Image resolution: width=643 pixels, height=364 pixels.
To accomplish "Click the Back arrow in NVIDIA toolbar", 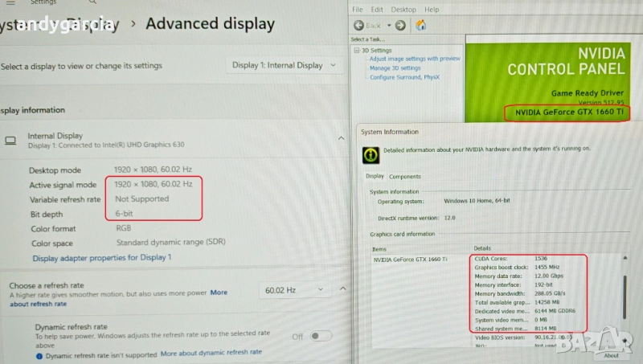I will point(358,25).
